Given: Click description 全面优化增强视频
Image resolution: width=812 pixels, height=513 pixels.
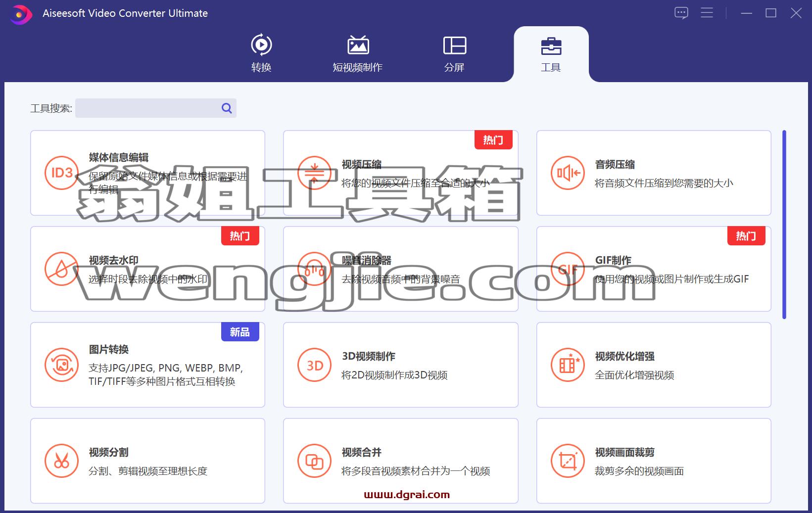Looking at the screenshot, I should coord(634,375).
